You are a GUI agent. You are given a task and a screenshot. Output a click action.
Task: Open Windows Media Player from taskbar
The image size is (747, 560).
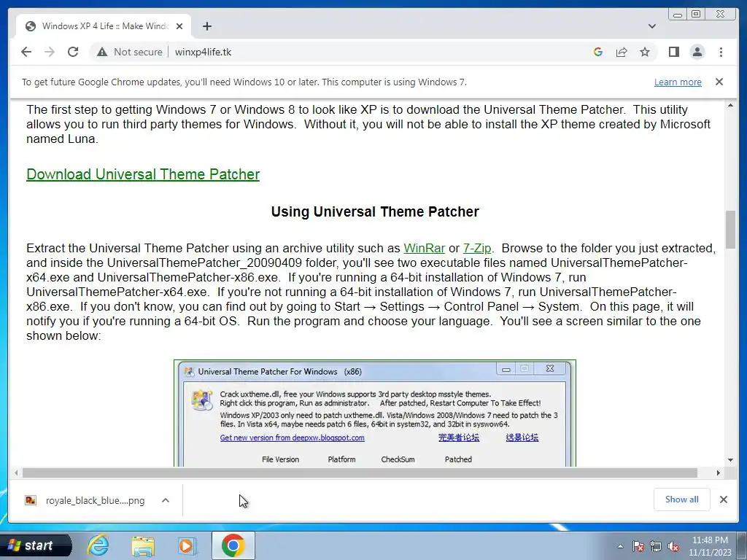(187, 545)
